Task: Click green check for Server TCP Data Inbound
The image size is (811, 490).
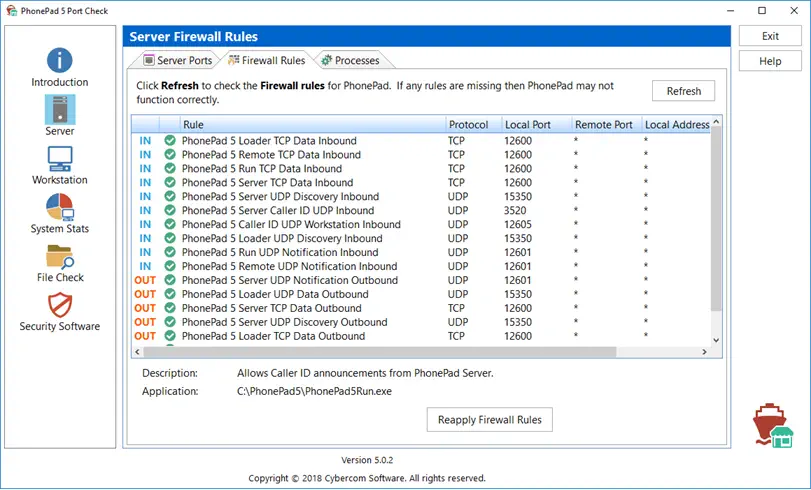Action: pyautogui.click(x=170, y=182)
